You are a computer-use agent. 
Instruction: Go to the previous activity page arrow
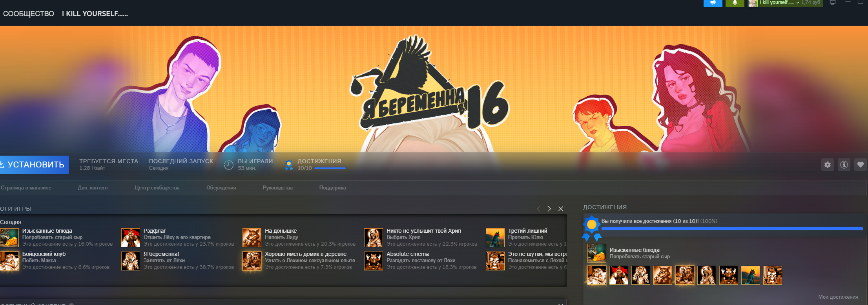538,209
